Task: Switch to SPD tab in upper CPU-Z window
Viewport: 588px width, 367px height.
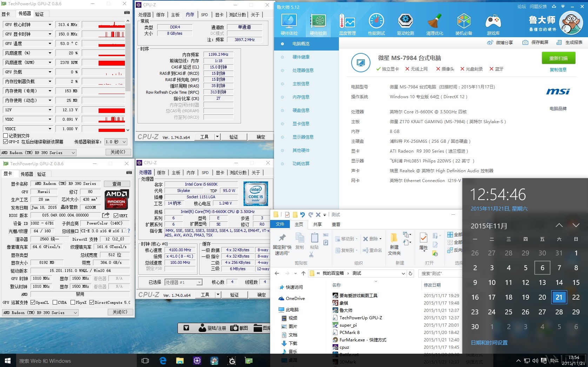Action: pyautogui.click(x=205, y=15)
